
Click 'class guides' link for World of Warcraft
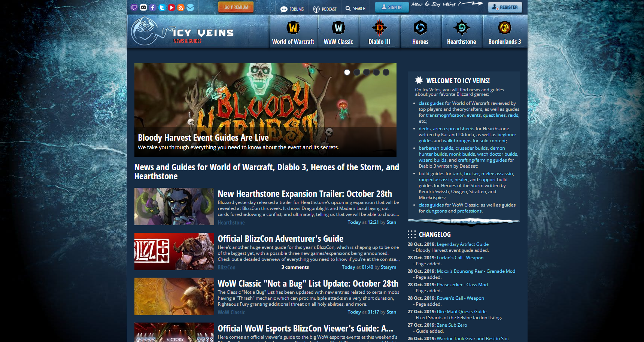point(431,103)
